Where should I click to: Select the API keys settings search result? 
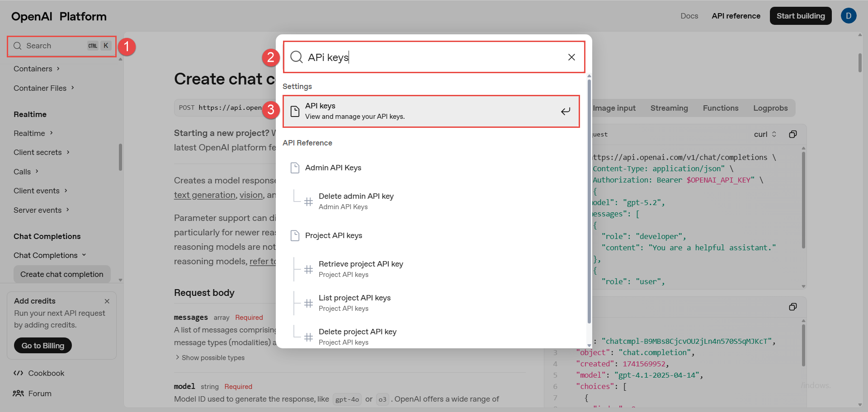431,111
